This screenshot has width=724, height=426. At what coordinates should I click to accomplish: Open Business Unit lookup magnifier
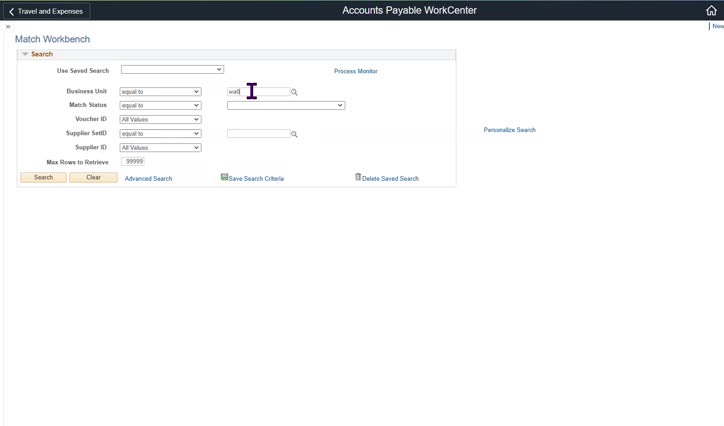pos(294,92)
